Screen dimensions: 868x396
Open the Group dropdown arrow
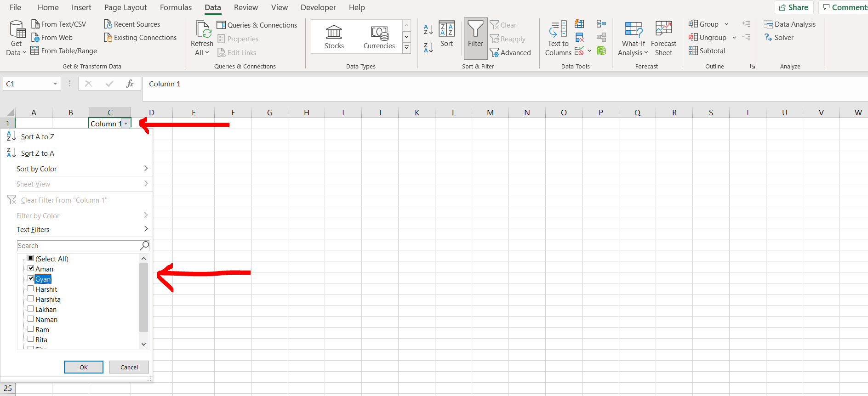click(726, 24)
